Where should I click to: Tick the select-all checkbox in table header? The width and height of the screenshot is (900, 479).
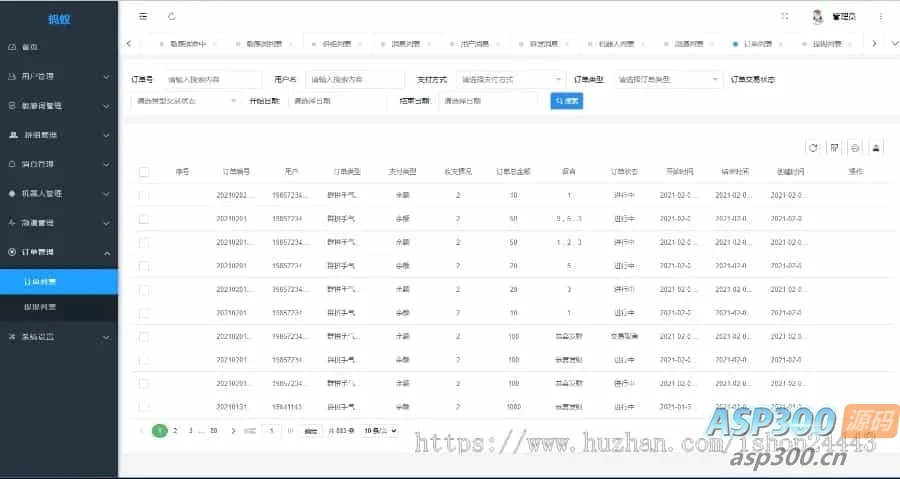click(x=143, y=172)
